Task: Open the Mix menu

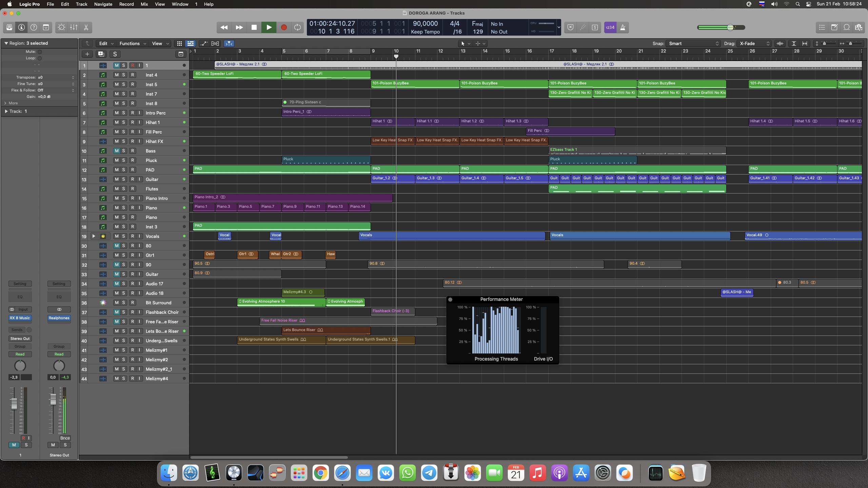Action: click(x=144, y=4)
